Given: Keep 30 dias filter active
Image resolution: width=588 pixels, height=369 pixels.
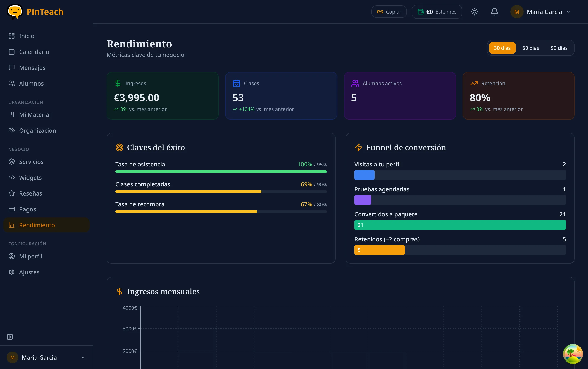Looking at the screenshot, I should [502, 48].
